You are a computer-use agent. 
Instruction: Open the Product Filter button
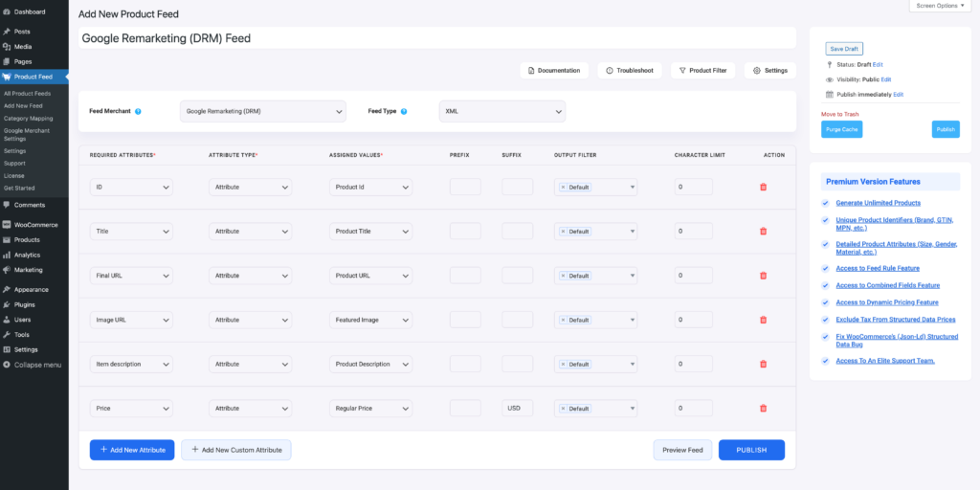click(x=702, y=71)
